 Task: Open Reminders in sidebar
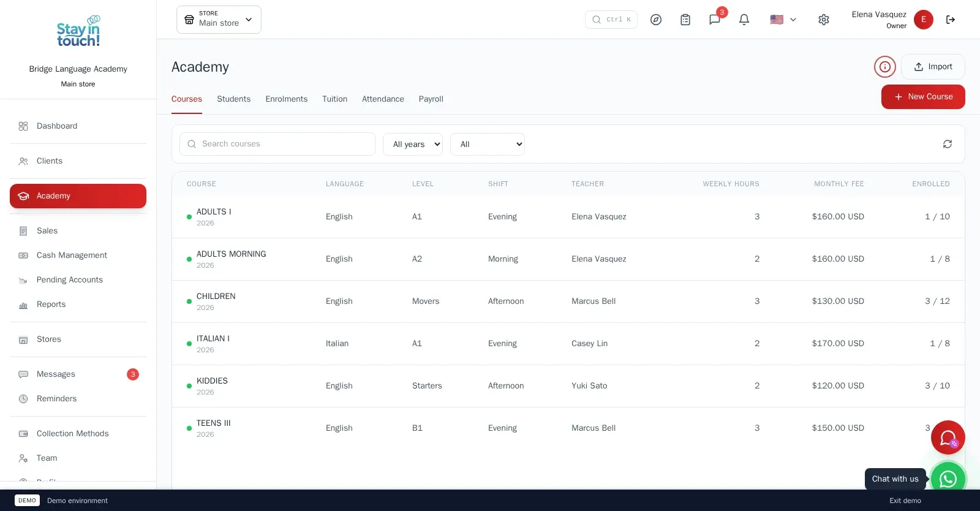tap(78, 399)
